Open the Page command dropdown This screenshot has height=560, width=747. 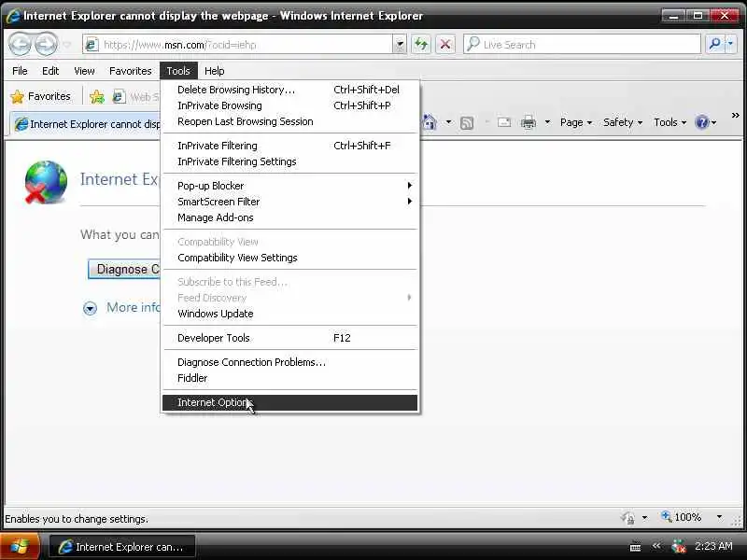pyautogui.click(x=576, y=122)
